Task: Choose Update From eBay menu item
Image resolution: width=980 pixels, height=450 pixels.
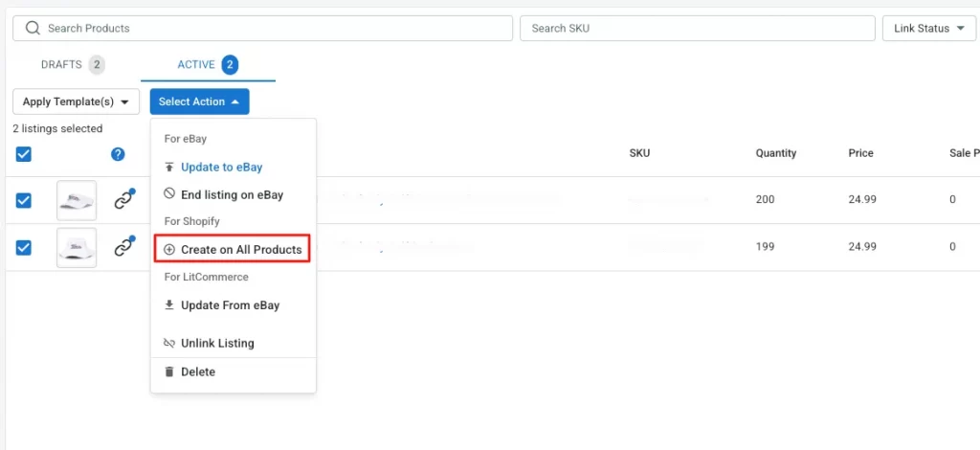Action: click(x=234, y=305)
